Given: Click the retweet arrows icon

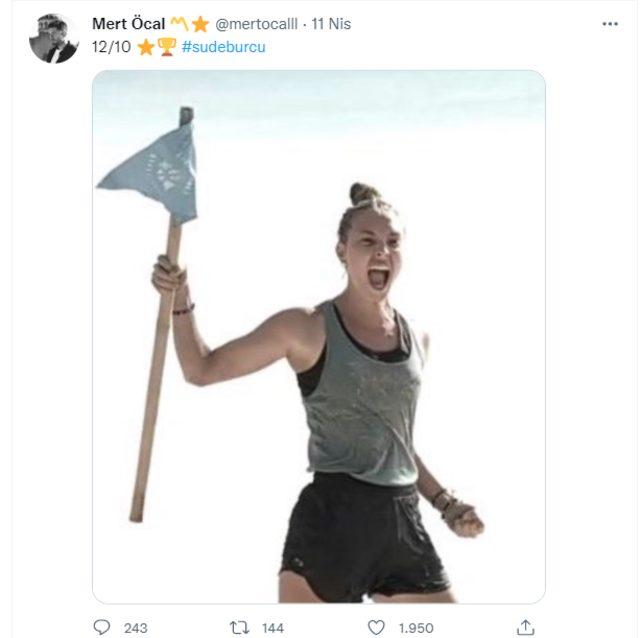Looking at the screenshot, I should (x=238, y=627).
